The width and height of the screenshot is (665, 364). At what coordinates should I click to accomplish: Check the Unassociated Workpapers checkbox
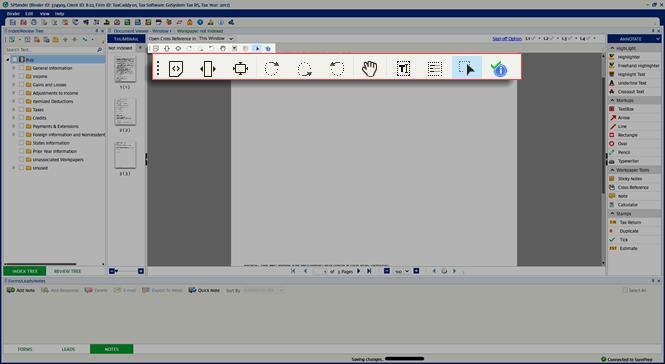click(21, 160)
